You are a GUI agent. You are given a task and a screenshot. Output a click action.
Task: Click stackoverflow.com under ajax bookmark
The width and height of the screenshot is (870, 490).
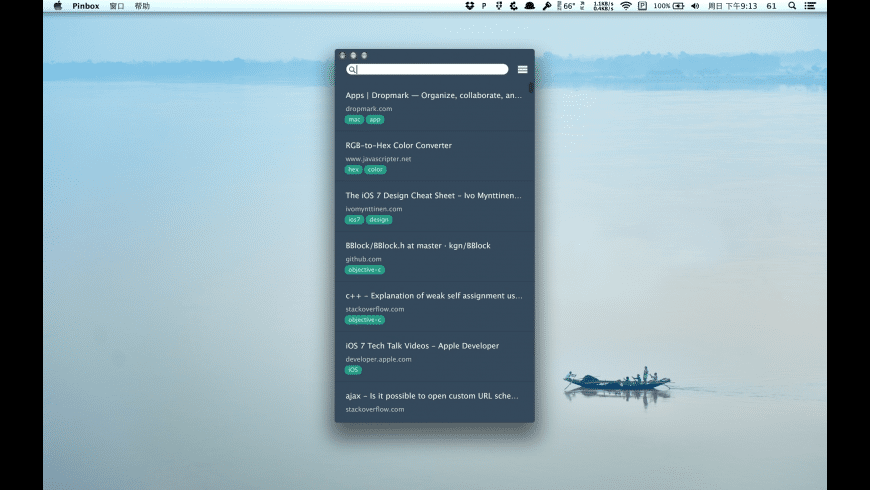(x=375, y=409)
